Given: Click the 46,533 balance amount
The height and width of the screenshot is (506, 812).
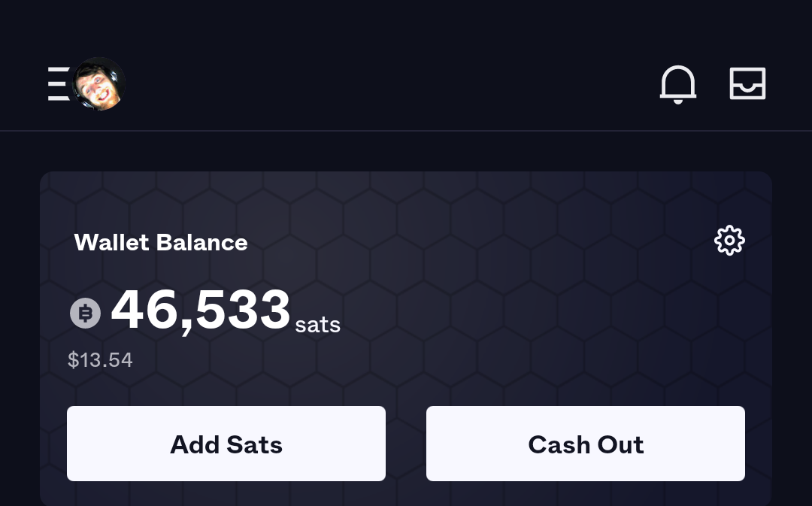Looking at the screenshot, I should click(x=201, y=310).
